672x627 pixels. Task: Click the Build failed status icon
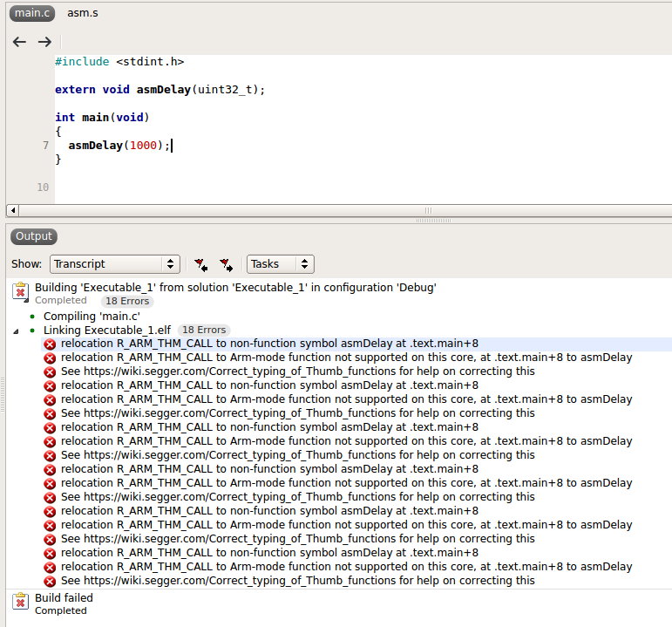tap(21, 601)
